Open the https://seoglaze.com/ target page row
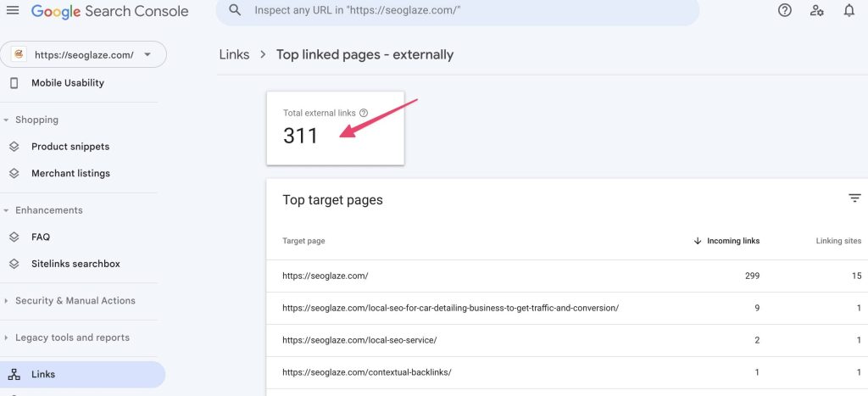The image size is (868, 396). pos(567,276)
